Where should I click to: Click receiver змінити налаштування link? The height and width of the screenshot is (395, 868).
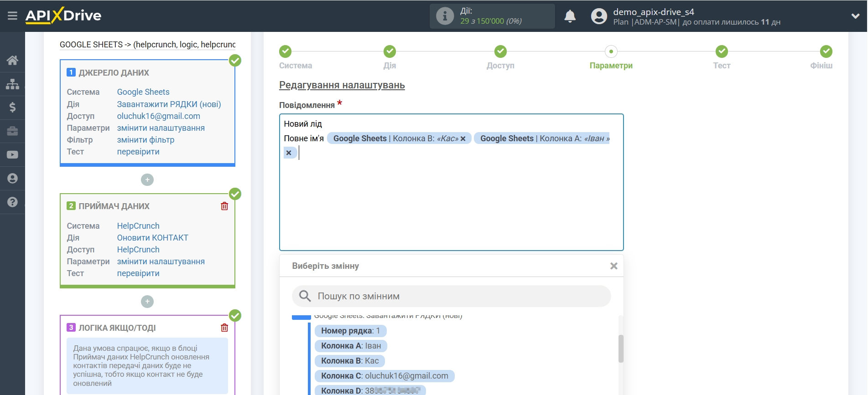coord(161,262)
